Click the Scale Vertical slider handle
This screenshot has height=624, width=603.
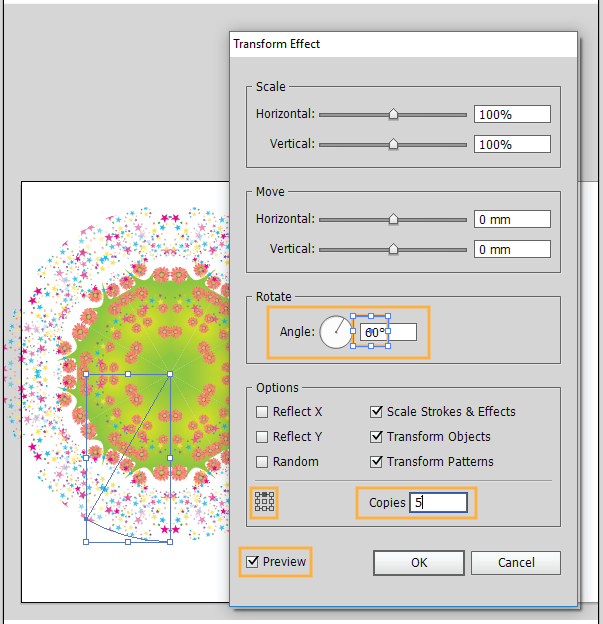(393, 144)
